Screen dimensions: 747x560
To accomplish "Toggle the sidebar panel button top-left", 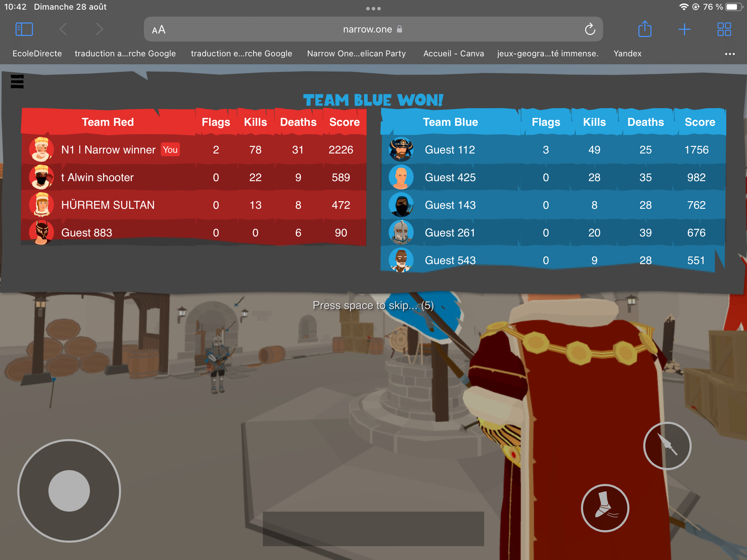I will click(24, 28).
